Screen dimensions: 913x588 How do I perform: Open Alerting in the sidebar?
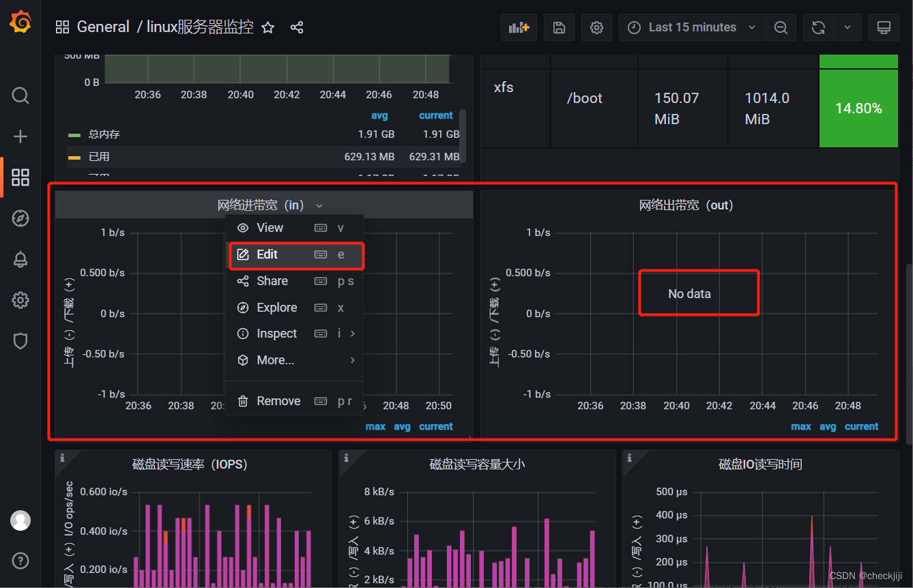coord(20,259)
